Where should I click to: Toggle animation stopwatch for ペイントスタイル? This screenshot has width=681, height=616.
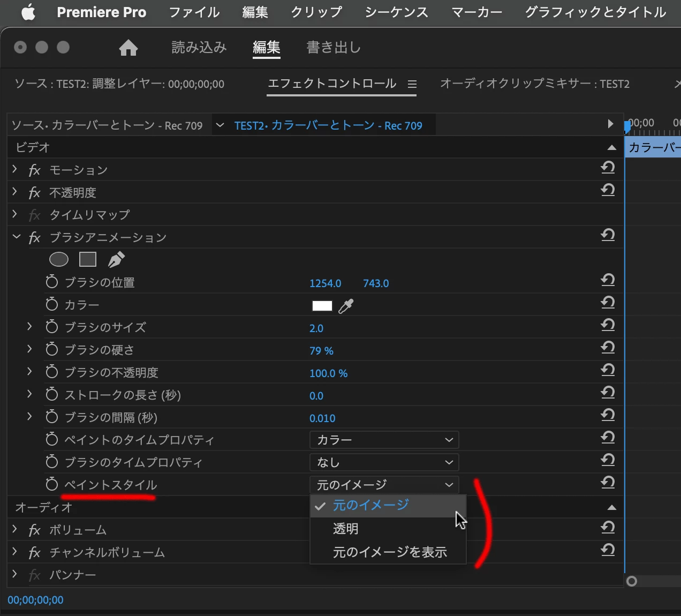pos(51,484)
